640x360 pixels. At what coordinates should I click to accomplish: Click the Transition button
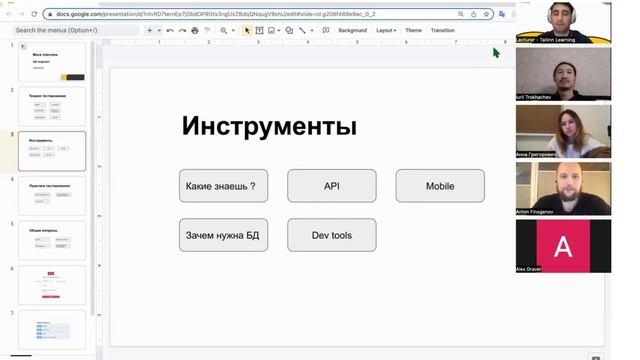click(x=443, y=30)
